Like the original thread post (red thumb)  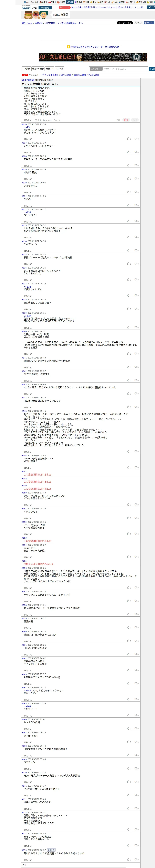[126, 120]
